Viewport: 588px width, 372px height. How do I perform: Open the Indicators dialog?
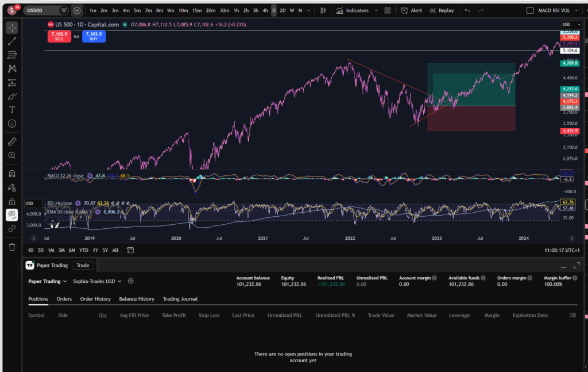[x=353, y=10]
